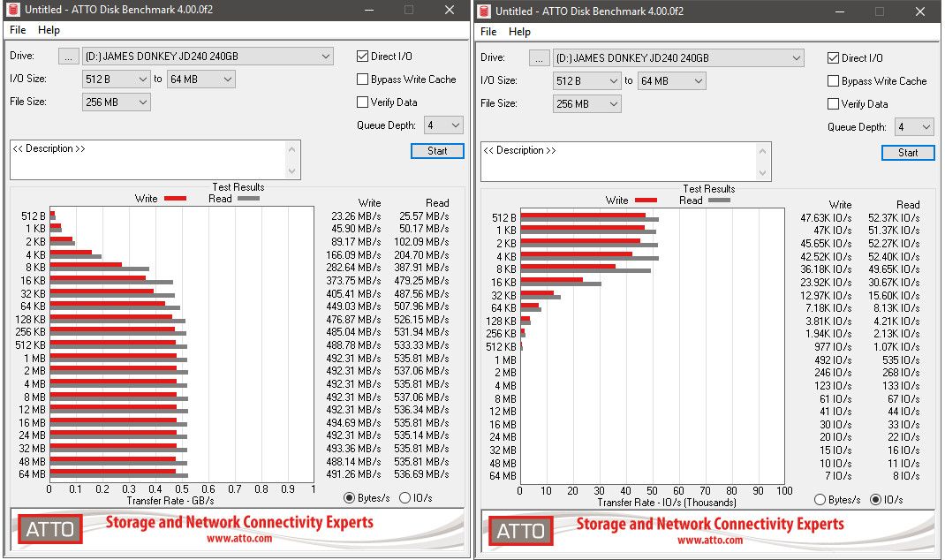Click Start button in left window
945x560 pixels.
[x=437, y=151]
